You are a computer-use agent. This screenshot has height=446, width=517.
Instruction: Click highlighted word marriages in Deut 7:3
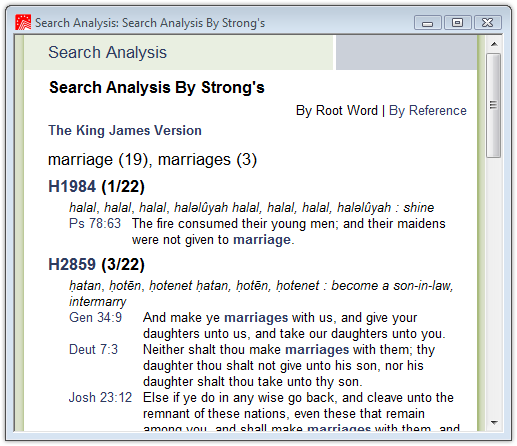point(317,350)
